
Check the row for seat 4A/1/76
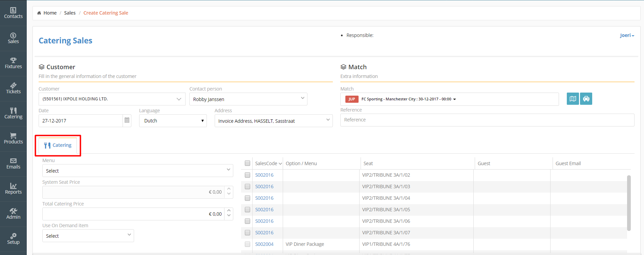(248, 244)
